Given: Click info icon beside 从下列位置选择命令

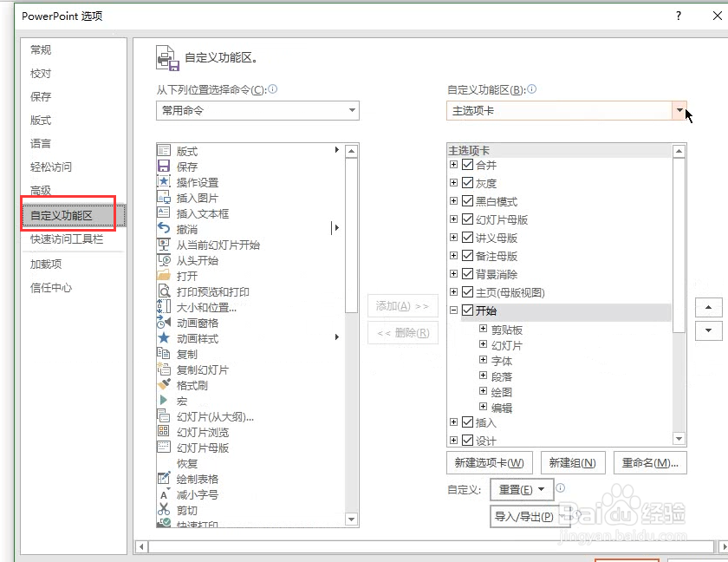Looking at the screenshot, I should [273, 88].
